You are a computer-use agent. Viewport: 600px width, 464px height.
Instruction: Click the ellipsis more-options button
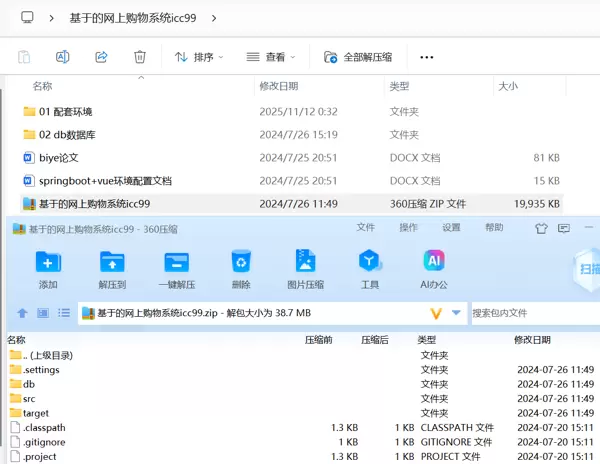point(427,57)
